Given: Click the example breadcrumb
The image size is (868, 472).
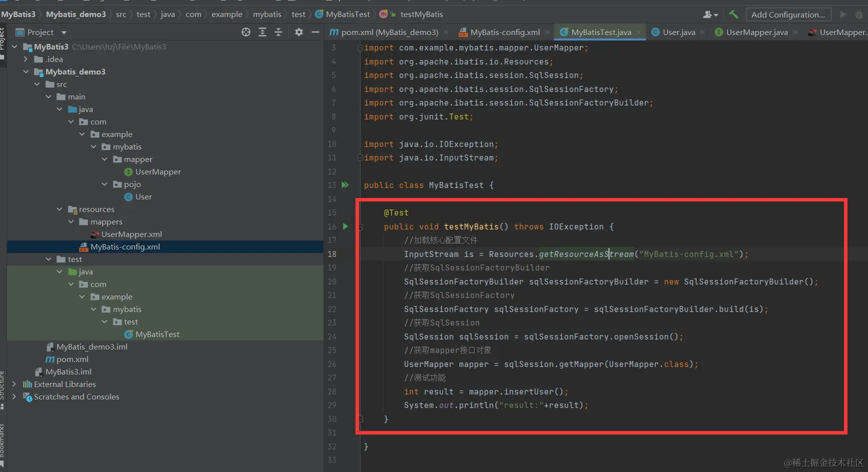Looking at the screenshot, I should point(227,14).
